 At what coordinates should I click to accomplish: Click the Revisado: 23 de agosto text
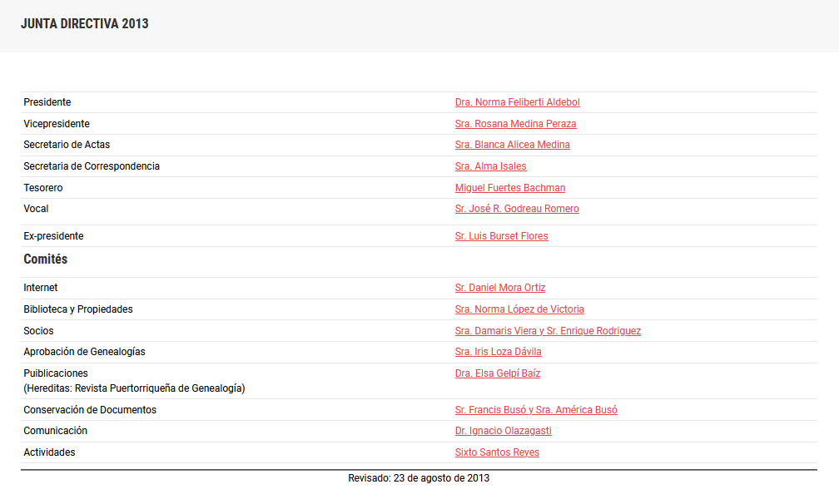click(x=417, y=478)
